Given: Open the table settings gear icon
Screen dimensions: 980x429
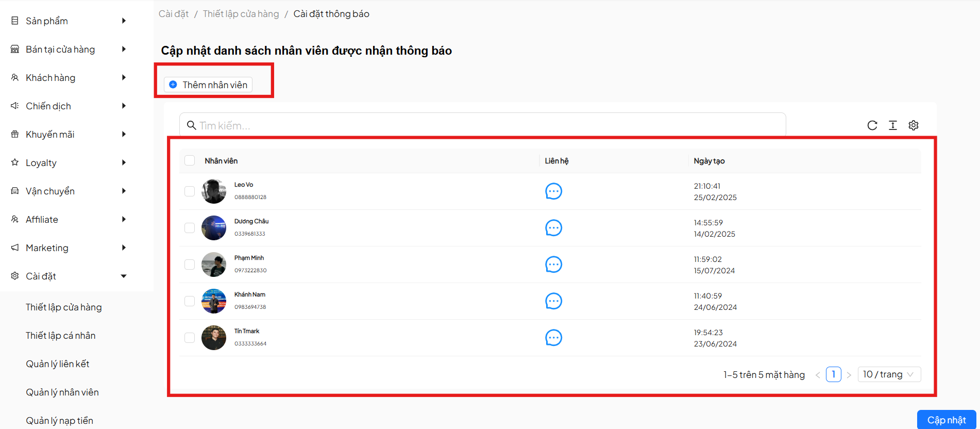Looking at the screenshot, I should pos(913,125).
